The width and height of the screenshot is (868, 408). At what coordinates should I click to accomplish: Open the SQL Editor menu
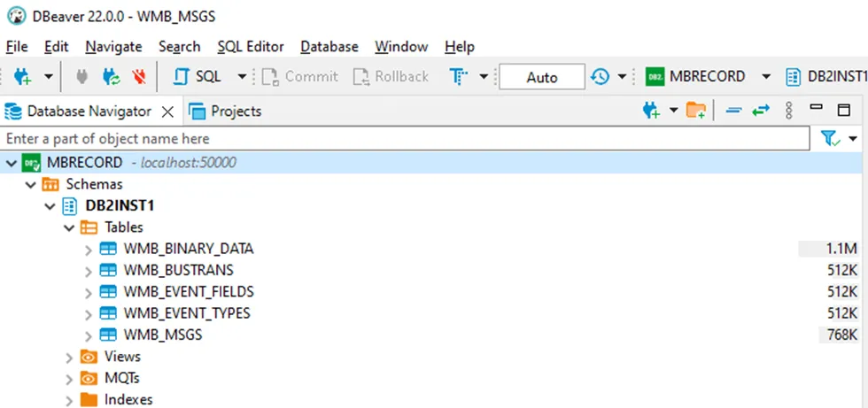[x=250, y=46]
